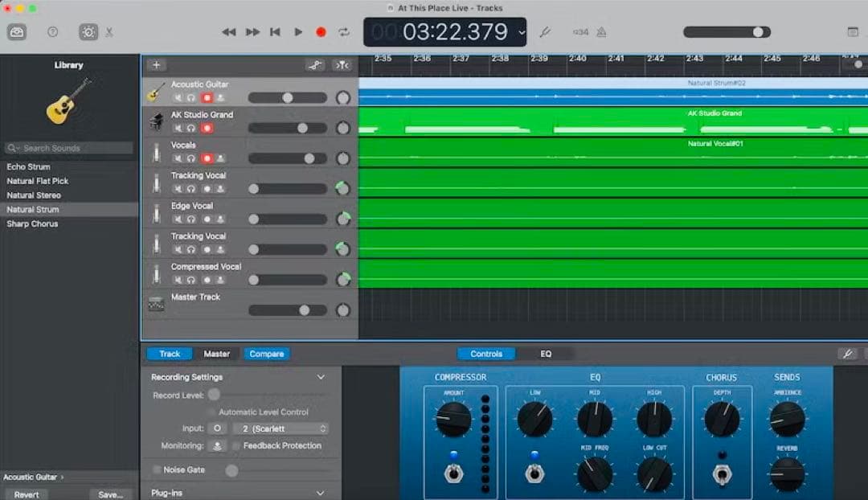Add a new track using the plus icon
868x500 pixels.
point(157,66)
